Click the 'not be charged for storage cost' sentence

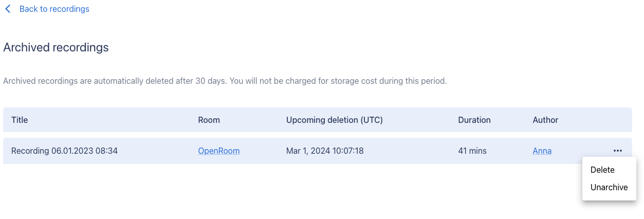point(339,81)
